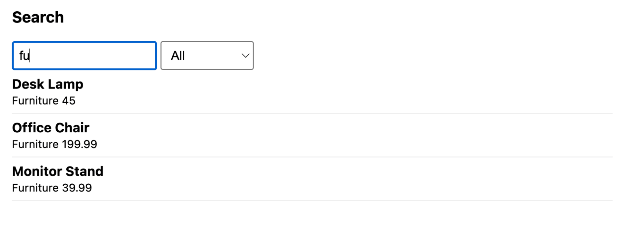Click the Furniture 39.99 price text

pos(52,188)
